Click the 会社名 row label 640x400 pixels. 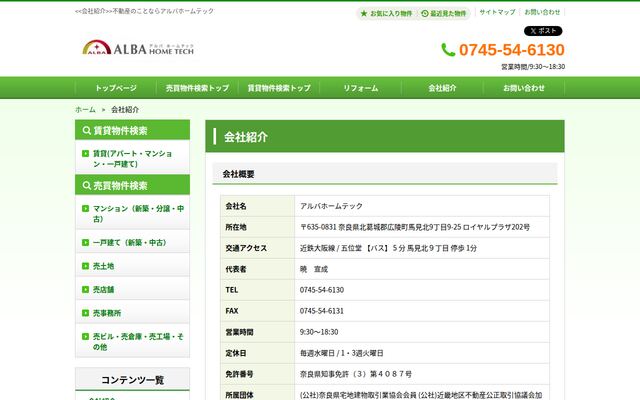click(236, 206)
